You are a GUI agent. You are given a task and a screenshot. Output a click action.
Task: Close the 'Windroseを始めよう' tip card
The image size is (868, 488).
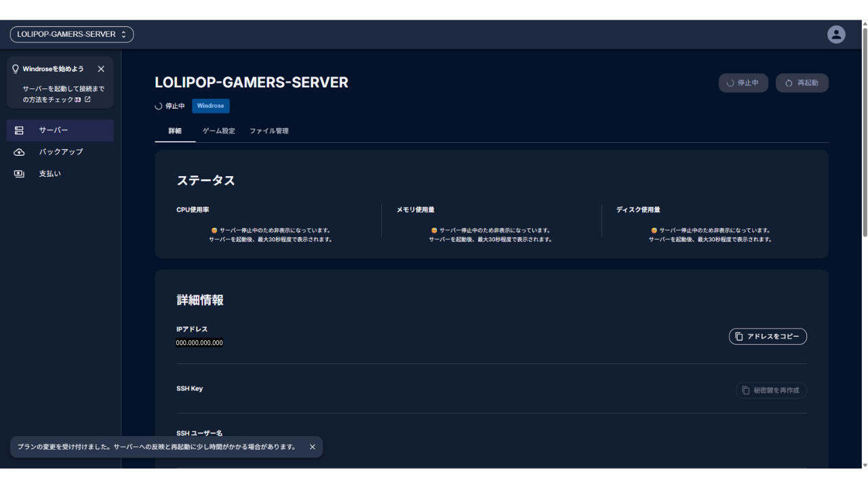[x=101, y=69]
